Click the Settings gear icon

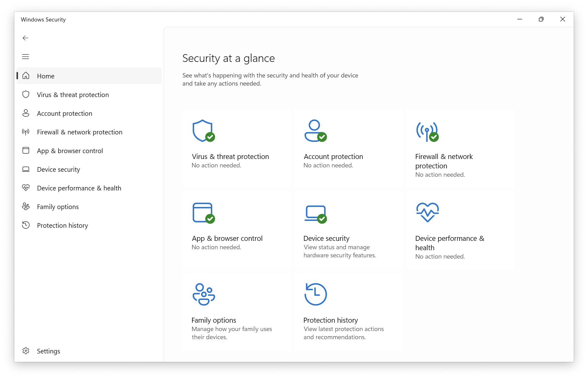[x=26, y=351]
